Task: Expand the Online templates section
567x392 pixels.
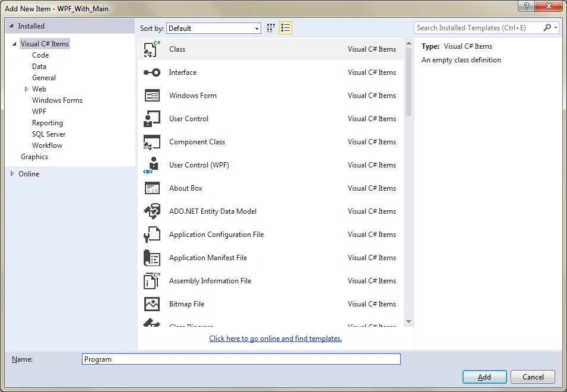Action: pyautogui.click(x=12, y=173)
